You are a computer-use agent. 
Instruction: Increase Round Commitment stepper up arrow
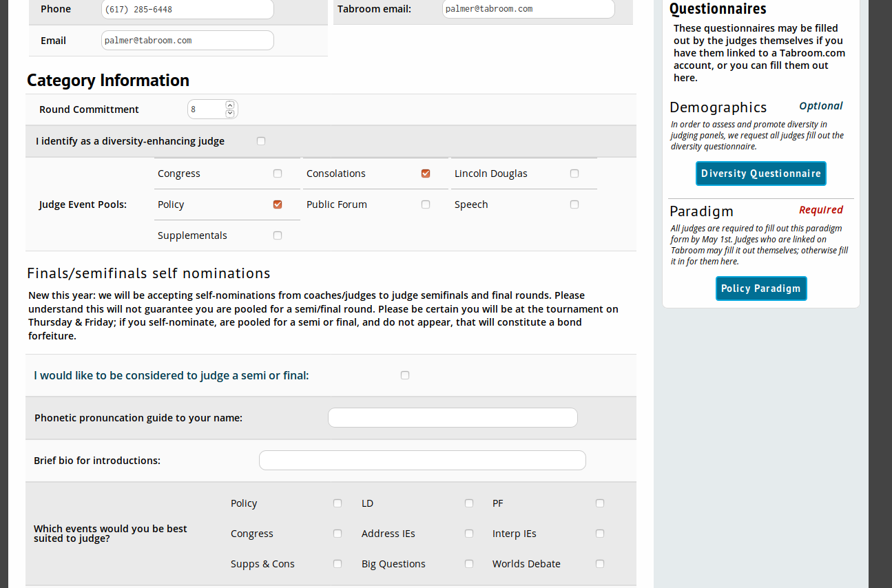point(230,105)
